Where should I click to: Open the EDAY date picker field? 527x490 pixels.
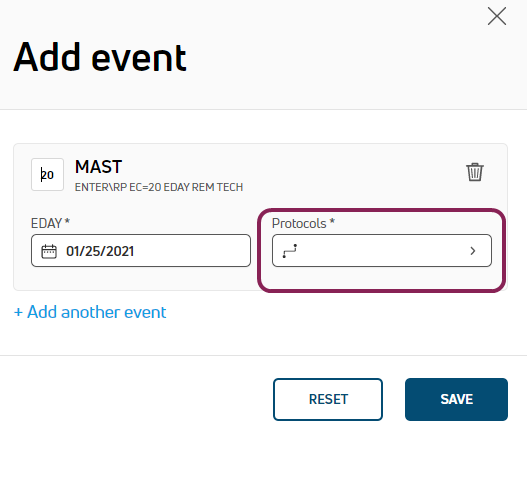[x=141, y=251]
